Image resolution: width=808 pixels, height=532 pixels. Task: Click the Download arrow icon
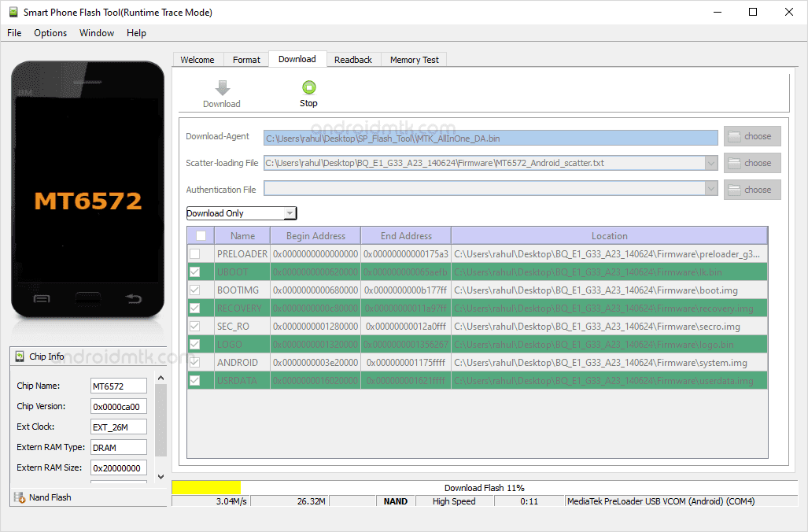[x=222, y=88]
